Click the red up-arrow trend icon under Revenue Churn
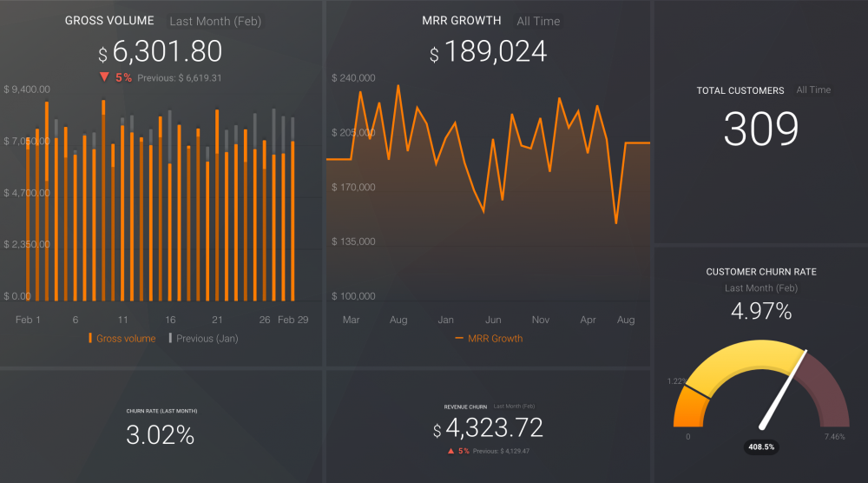This screenshot has height=483, width=868. tap(450, 451)
